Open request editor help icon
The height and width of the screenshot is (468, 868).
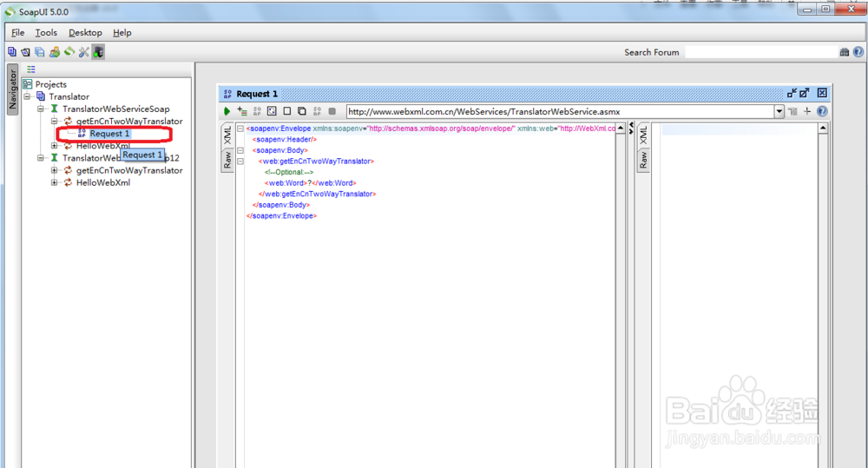pos(822,111)
